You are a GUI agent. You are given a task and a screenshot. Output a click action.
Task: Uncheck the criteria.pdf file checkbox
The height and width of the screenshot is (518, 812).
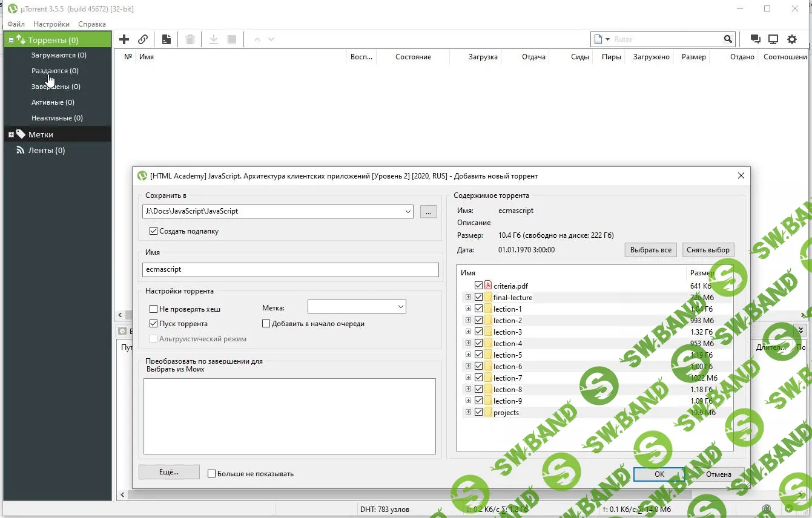coord(479,286)
